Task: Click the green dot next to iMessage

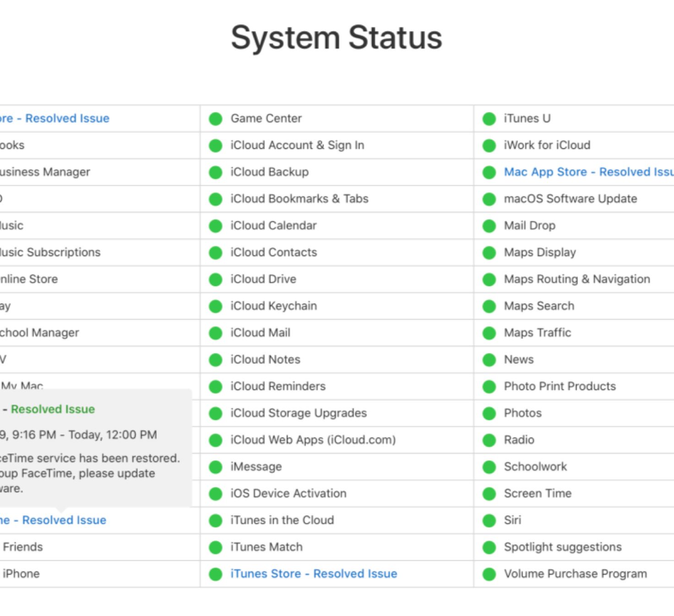Action: tap(215, 467)
